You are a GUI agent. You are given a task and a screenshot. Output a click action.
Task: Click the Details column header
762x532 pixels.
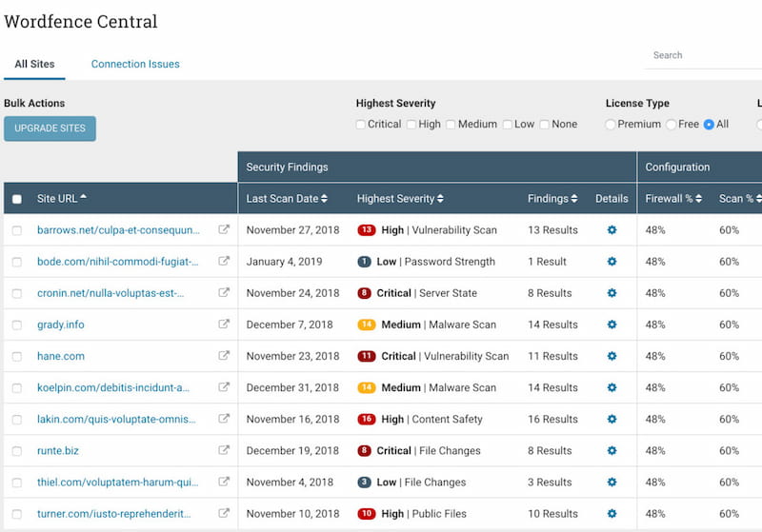pos(612,199)
